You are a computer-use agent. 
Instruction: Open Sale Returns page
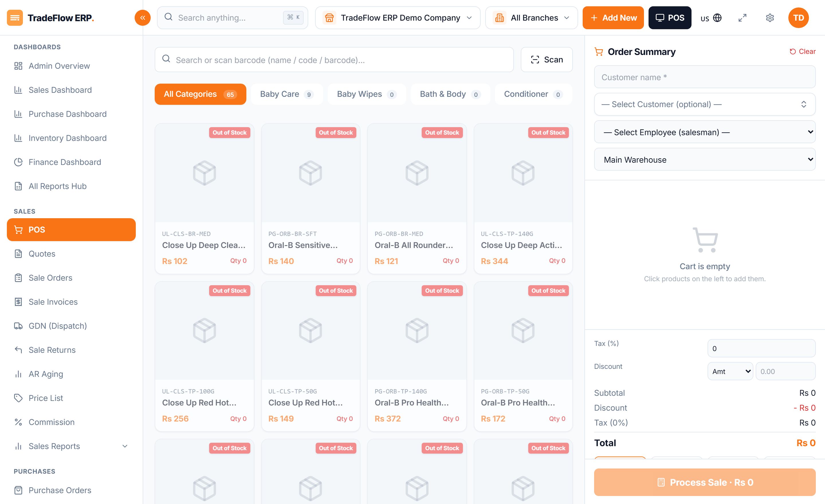point(71,350)
